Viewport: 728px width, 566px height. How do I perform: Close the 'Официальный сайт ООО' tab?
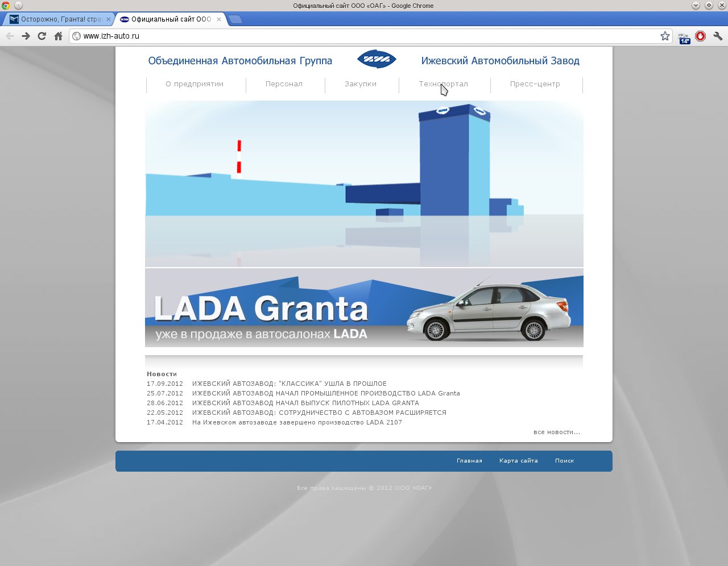(x=219, y=19)
